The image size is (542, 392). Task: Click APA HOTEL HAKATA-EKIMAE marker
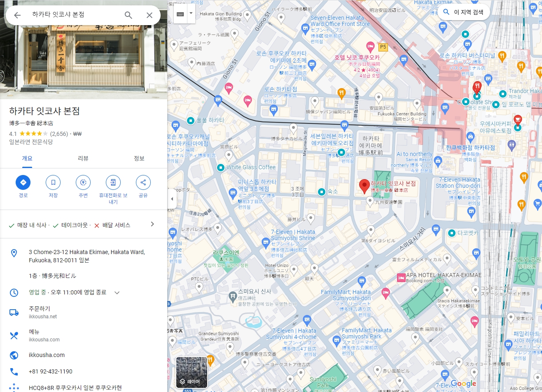[401, 278]
